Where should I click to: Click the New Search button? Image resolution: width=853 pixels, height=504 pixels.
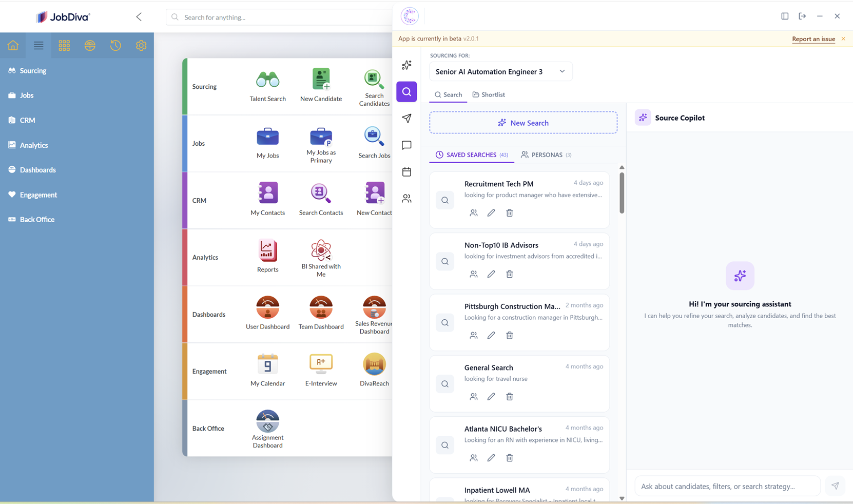[524, 123]
